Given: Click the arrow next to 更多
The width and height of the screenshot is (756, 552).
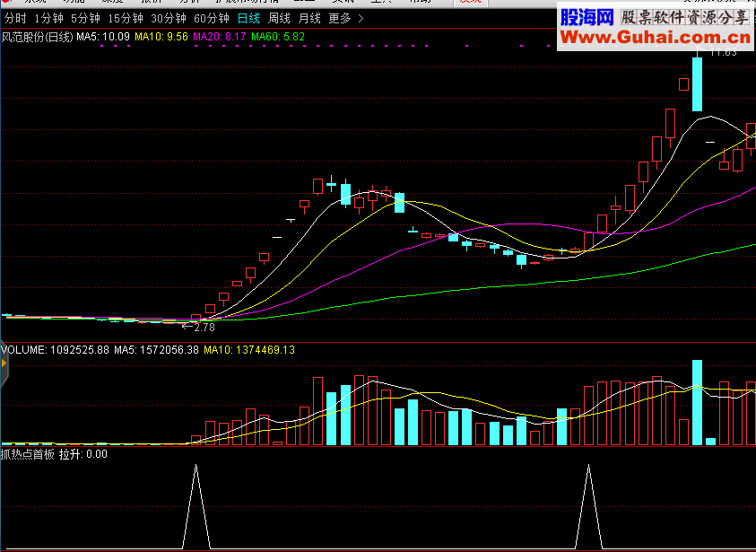Looking at the screenshot, I should point(361,19).
